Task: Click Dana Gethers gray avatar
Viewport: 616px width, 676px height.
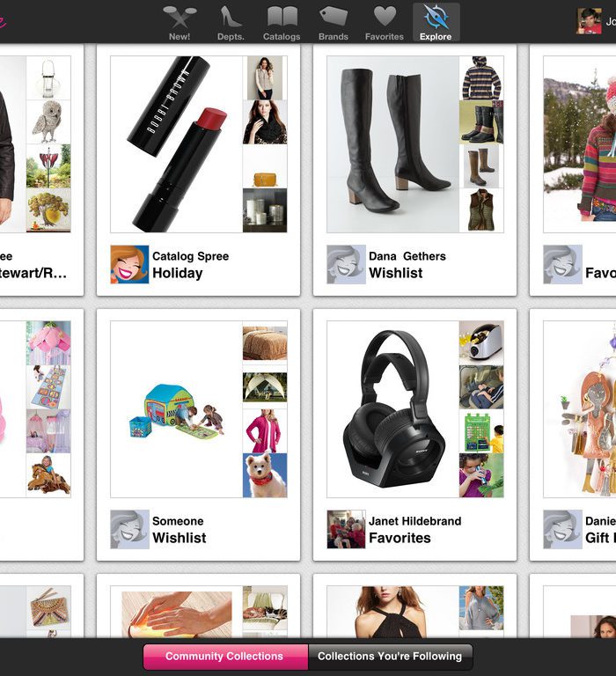Action: point(346,265)
